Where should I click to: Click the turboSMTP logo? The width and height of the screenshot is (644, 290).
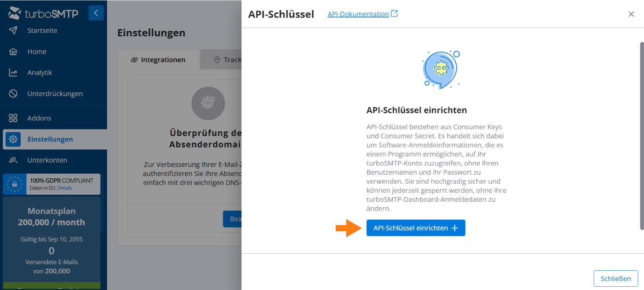44,13
